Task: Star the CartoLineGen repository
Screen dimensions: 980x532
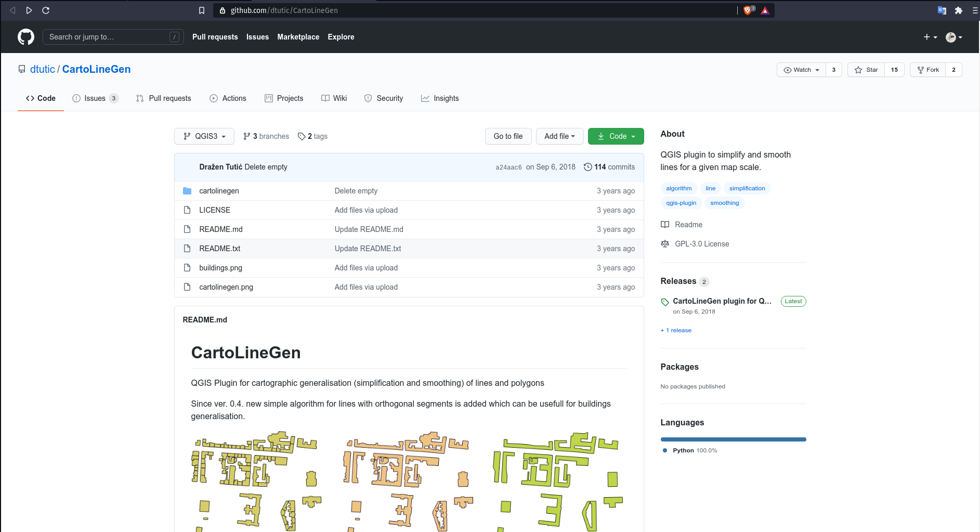Action: pyautogui.click(x=866, y=70)
